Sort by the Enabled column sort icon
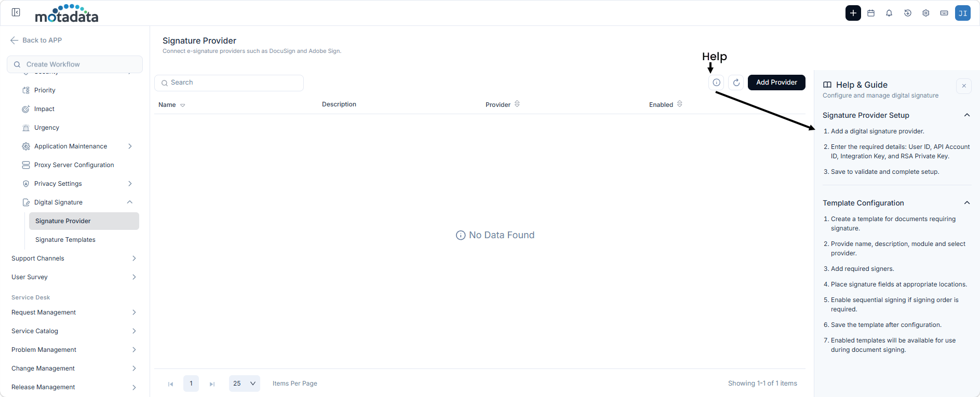 point(680,104)
